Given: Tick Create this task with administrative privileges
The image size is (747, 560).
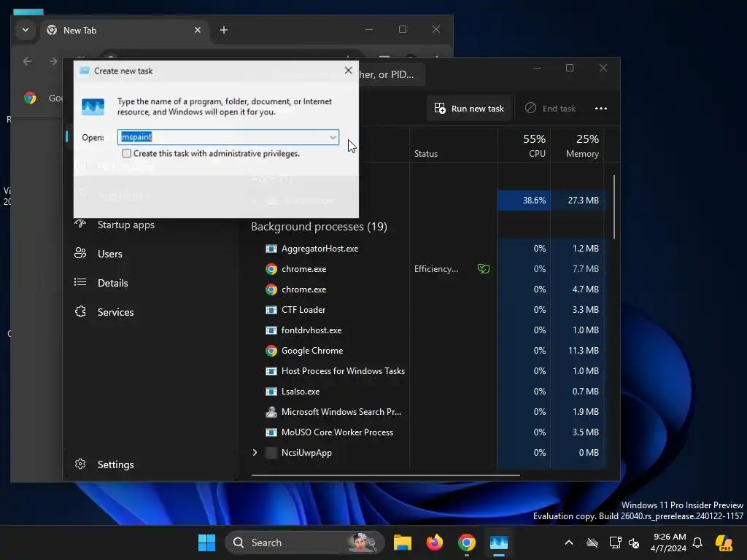Looking at the screenshot, I should (127, 153).
